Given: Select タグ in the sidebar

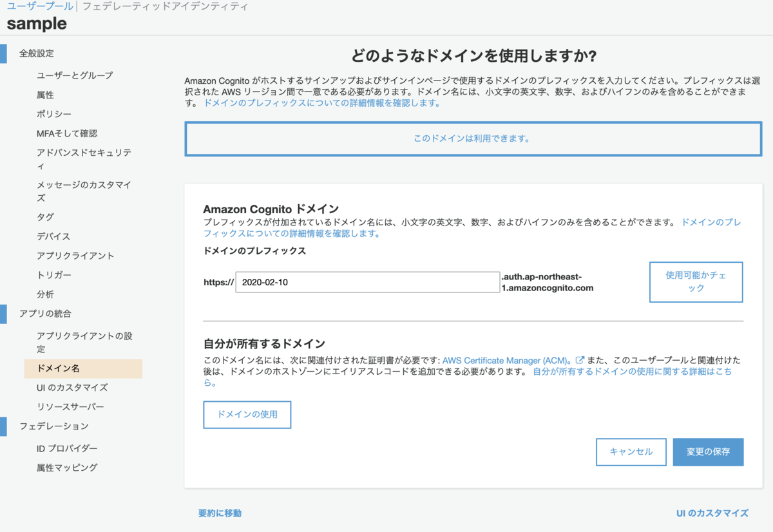Looking at the screenshot, I should 45,217.
